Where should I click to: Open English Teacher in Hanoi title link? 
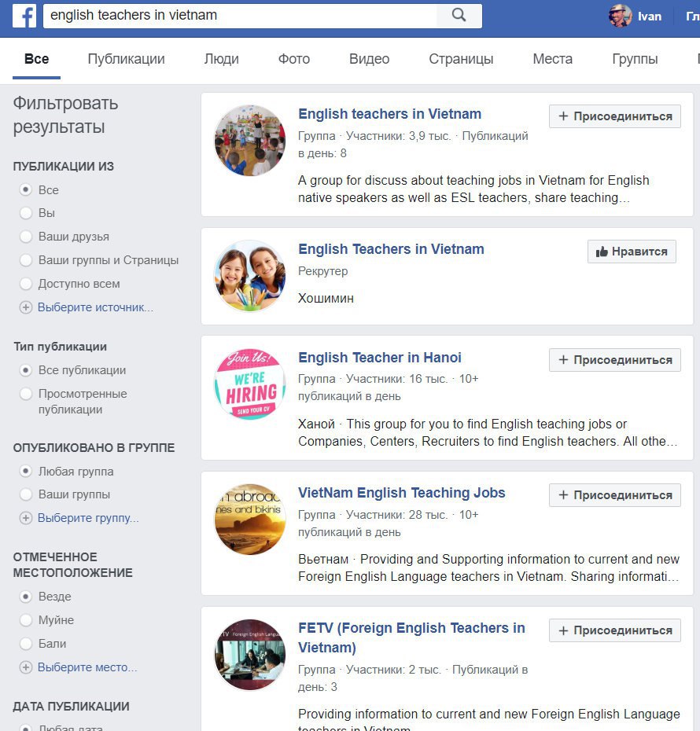point(380,358)
